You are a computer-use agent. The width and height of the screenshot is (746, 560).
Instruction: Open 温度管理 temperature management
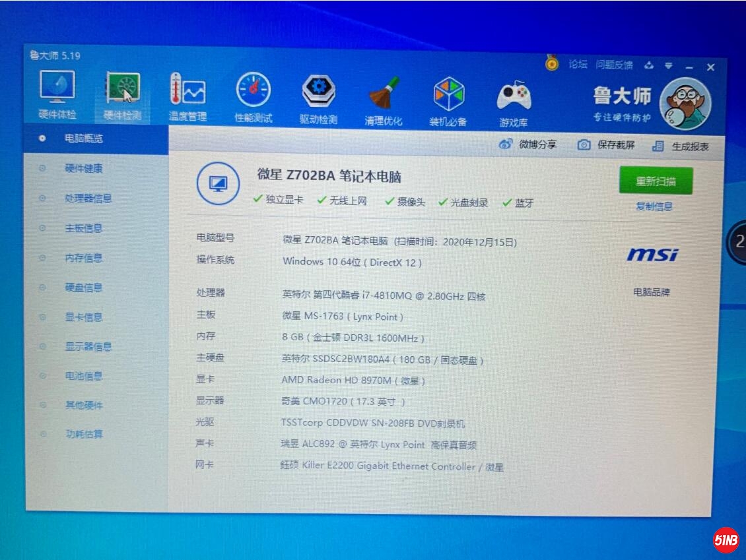187,97
